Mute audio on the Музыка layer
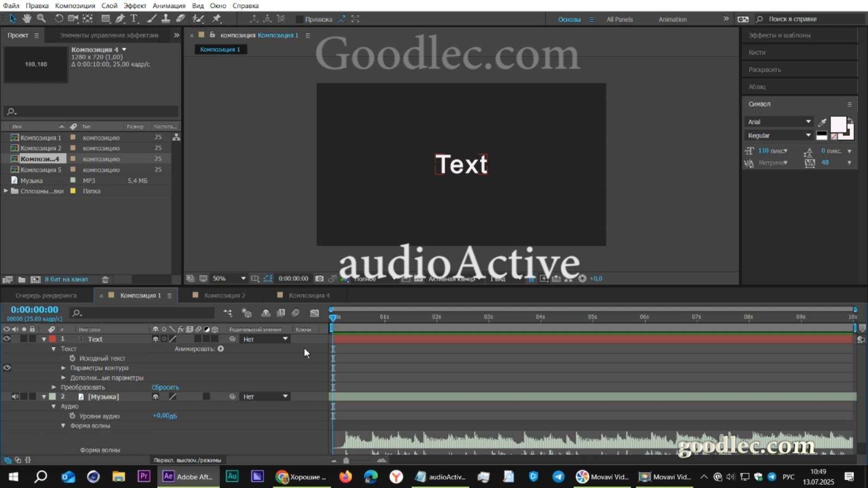 coord(15,396)
